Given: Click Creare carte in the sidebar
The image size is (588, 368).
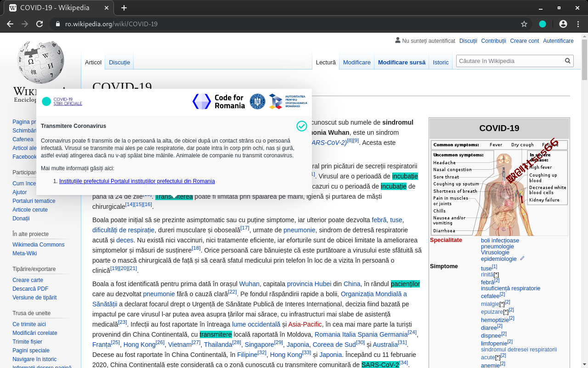Looking at the screenshot, I should 28,280.
